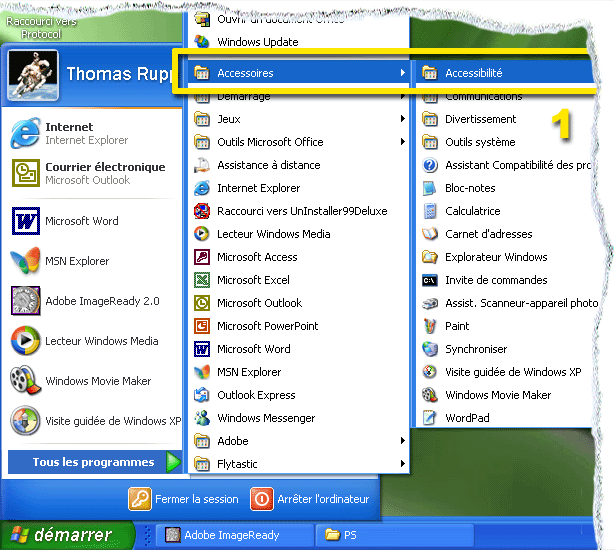Click the Microsoft PowerPoint icon
This screenshot has width=615, height=550.
202,326
